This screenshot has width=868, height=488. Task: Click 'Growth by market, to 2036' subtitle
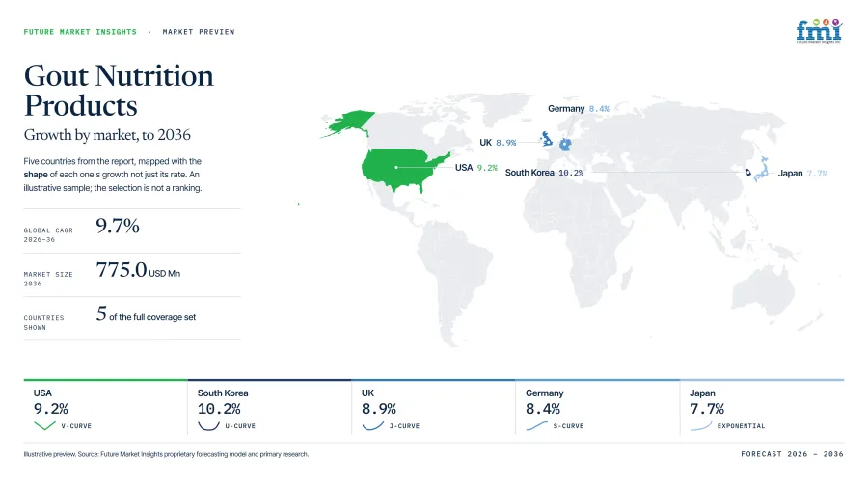tap(107, 134)
